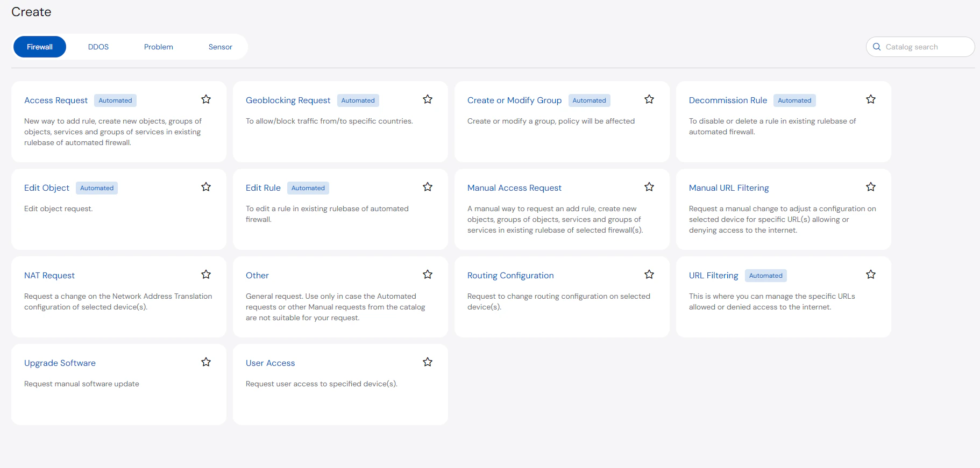The height and width of the screenshot is (468, 980).
Task: Star the Edit Object card
Action: coord(206,187)
